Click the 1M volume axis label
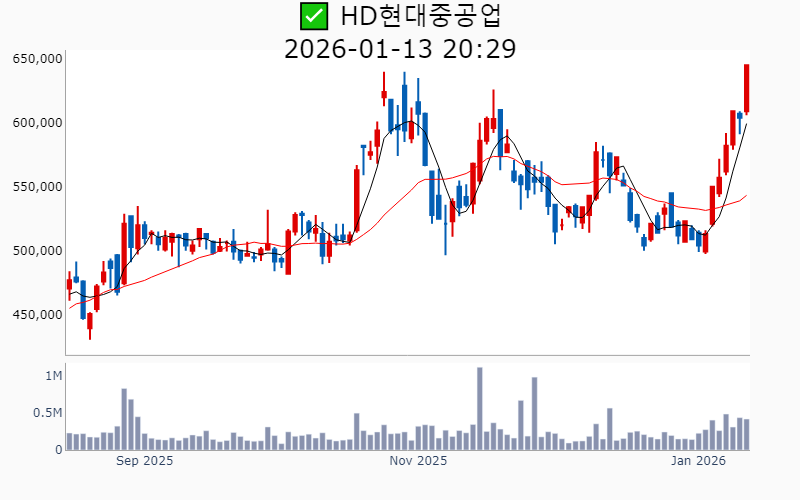The height and width of the screenshot is (500, 800). (x=53, y=376)
